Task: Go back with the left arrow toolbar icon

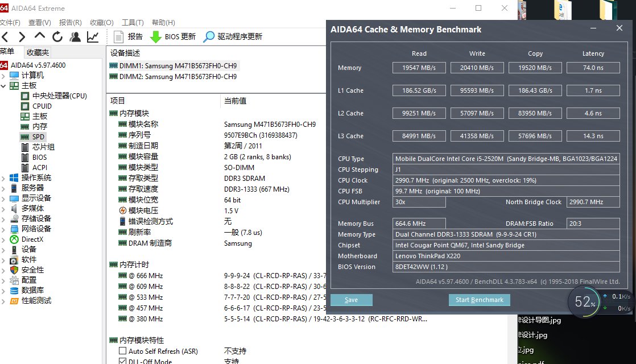Action: [x=5, y=38]
